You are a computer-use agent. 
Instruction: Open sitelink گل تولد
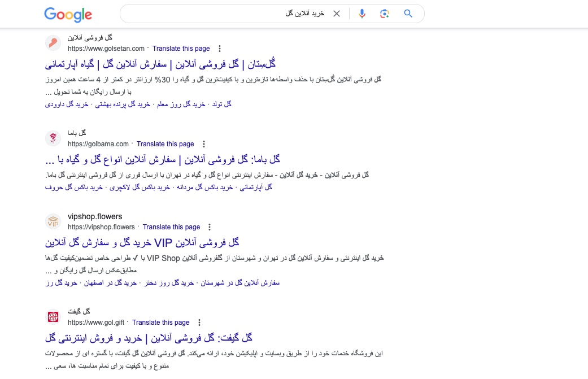[222, 104]
